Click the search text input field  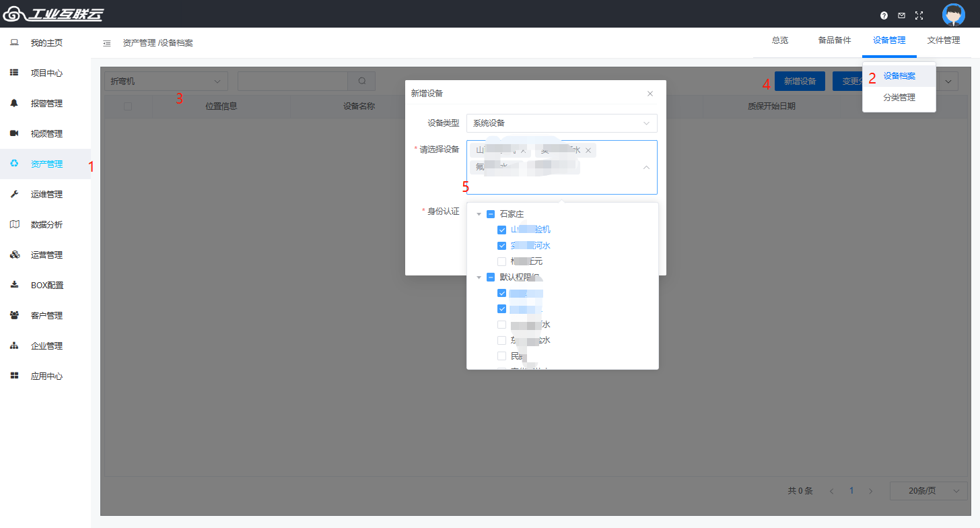[292, 81]
